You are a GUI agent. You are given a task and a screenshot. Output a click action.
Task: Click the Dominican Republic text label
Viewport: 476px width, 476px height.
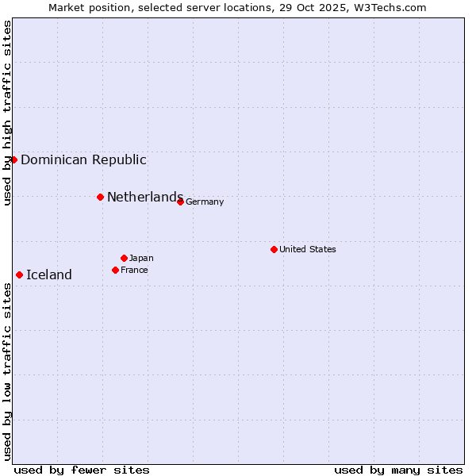point(83,159)
